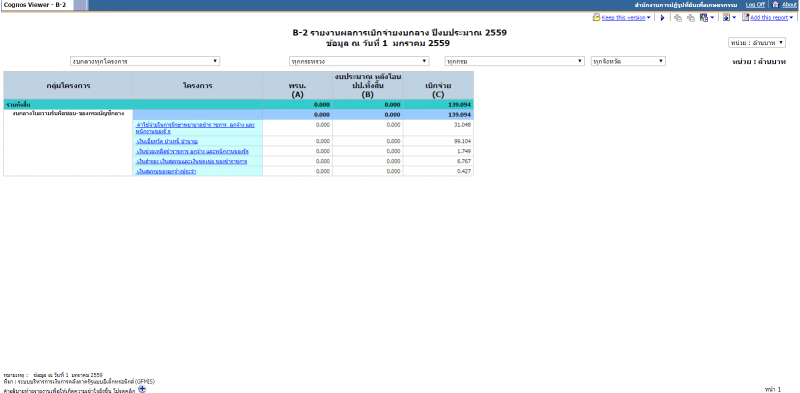Viewport: 800px width, 393px height.
Task: Click the value 31.048
Action: (x=463, y=125)
